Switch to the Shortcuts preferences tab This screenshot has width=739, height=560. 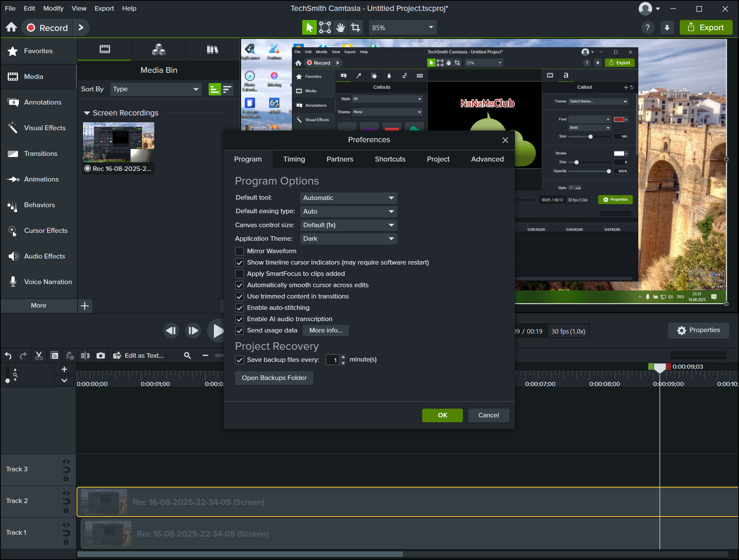point(390,159)
